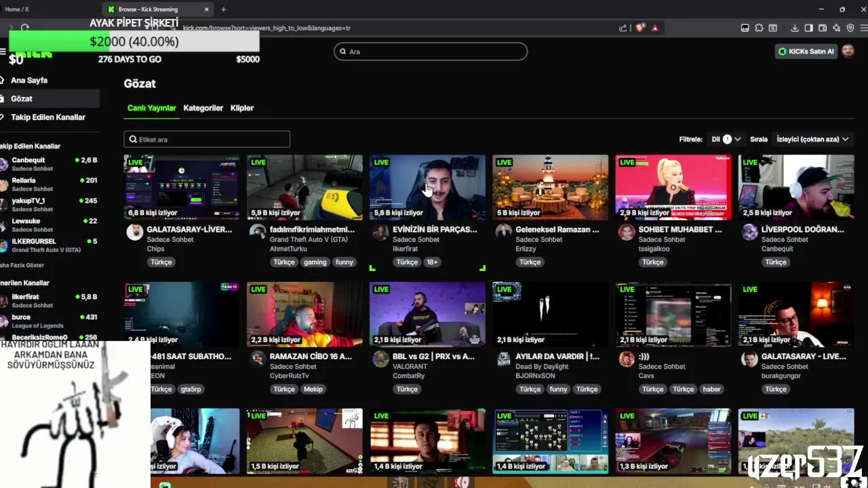Open tssigalkoo channel avatar icon
868x488 pixels.
(627, 232)
